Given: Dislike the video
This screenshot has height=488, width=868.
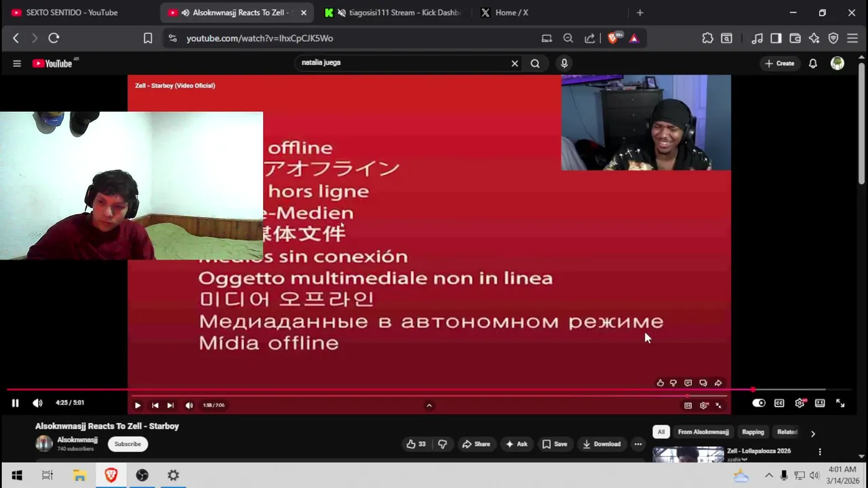Looking at the screenshot, I should [443, 444].
